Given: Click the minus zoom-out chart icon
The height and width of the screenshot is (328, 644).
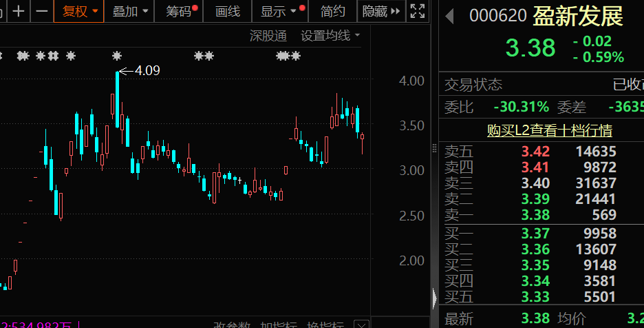Looking at the screenshot, I should click(x=42, y=11).
